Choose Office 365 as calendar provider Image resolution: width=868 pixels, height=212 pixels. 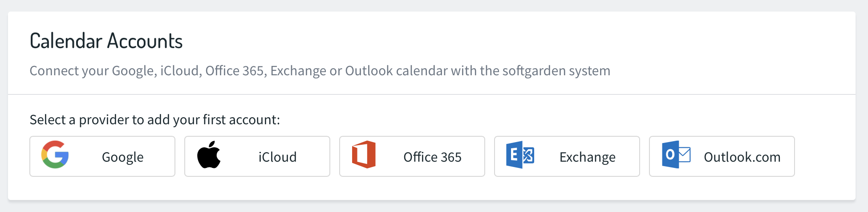pyautogui.click(x=412, y=156)
